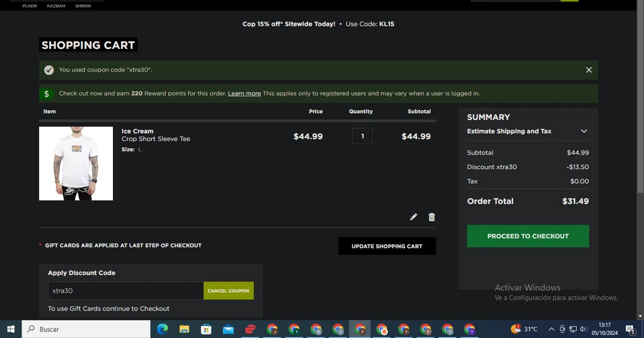This screenshot has width=644, height=338.
Task: Expand Estimate Shipping and Tax section
Action: (x=583, y=131)
